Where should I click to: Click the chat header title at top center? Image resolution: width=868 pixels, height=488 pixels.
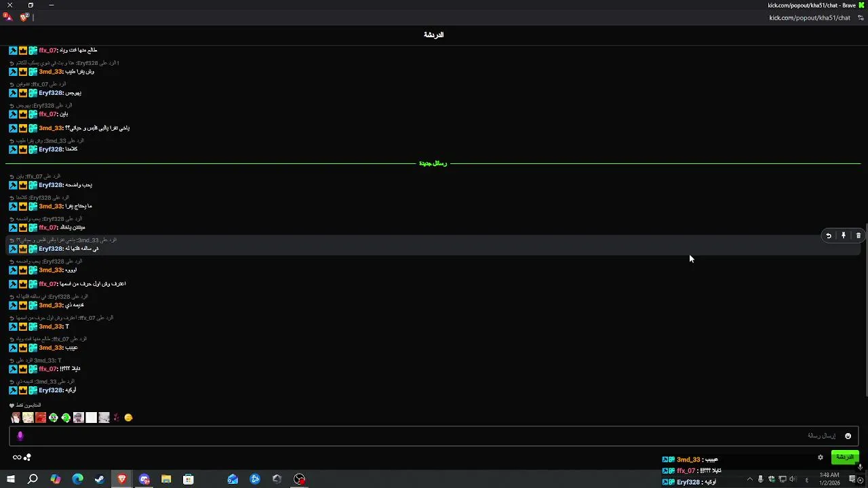434,35
